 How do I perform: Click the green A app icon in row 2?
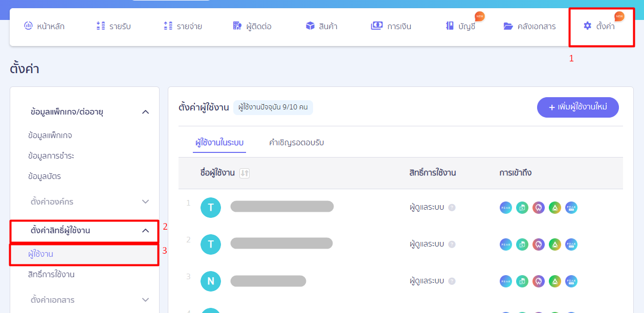pyautogui.click(x=555, y=244)
